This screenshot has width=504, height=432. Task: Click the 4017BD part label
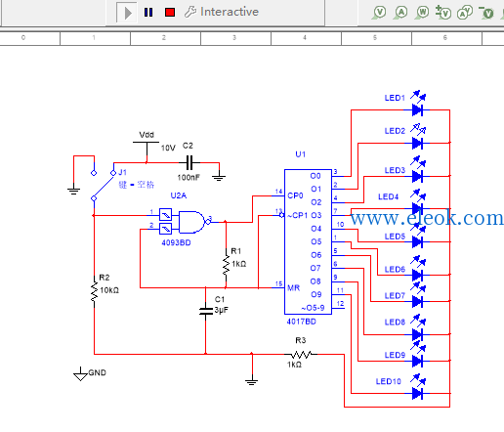tap(301, 322)
